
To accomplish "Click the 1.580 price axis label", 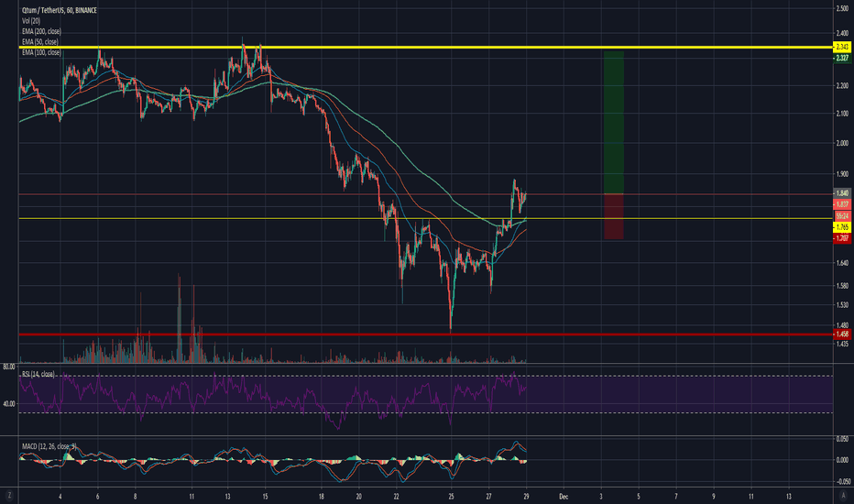I will pos(842,286).
